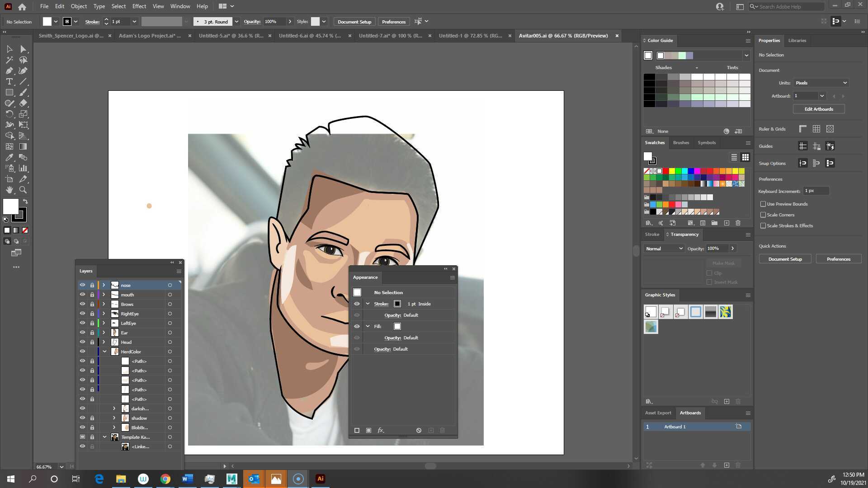Open the Swatch Libraries menu icon

pyautogui.click(x=649, y=223)
